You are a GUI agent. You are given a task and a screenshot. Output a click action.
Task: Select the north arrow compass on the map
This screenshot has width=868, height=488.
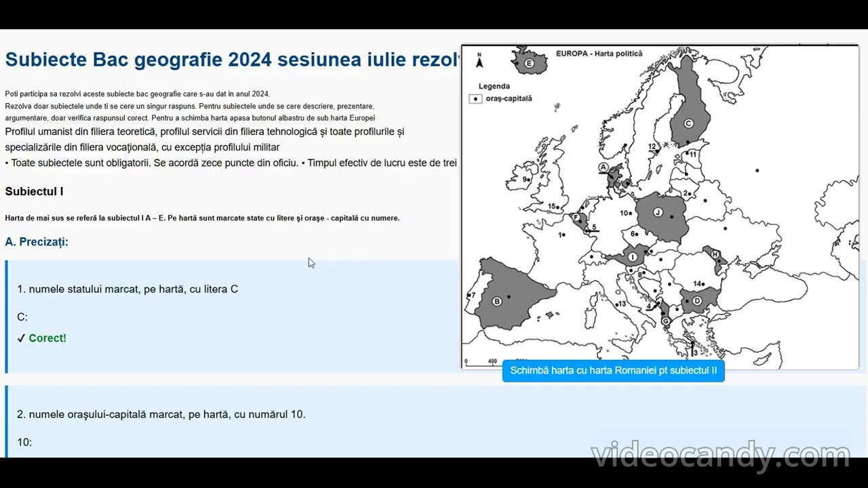pos(479,60)
